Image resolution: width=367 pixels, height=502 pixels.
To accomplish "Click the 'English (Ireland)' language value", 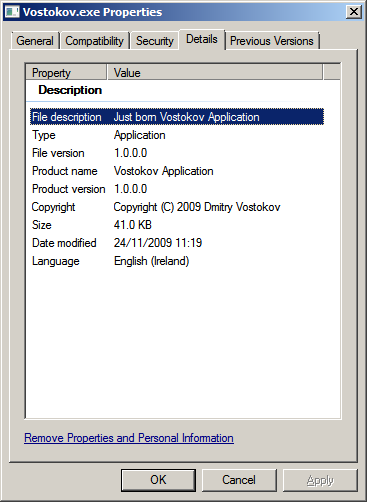I will [x=152, y=261].
